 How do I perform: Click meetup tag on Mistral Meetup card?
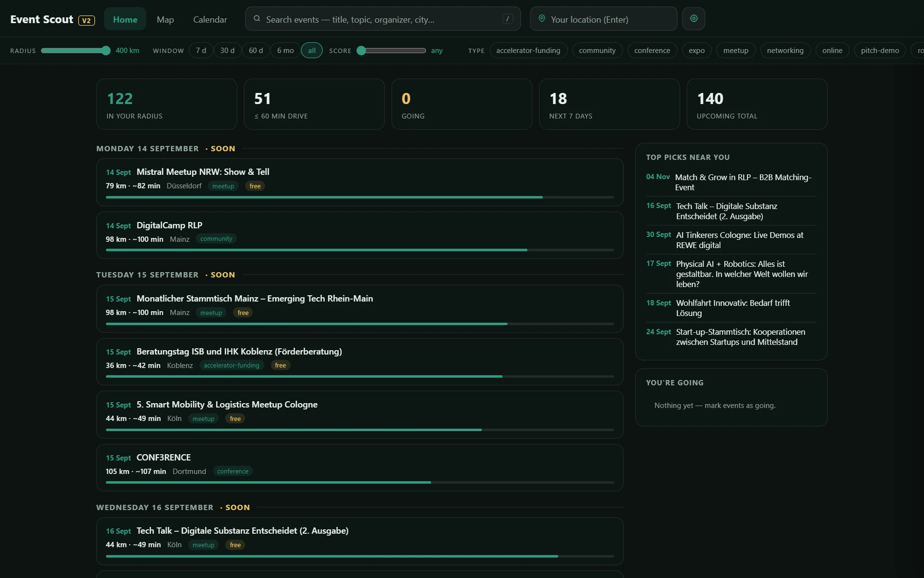[223, 186]
